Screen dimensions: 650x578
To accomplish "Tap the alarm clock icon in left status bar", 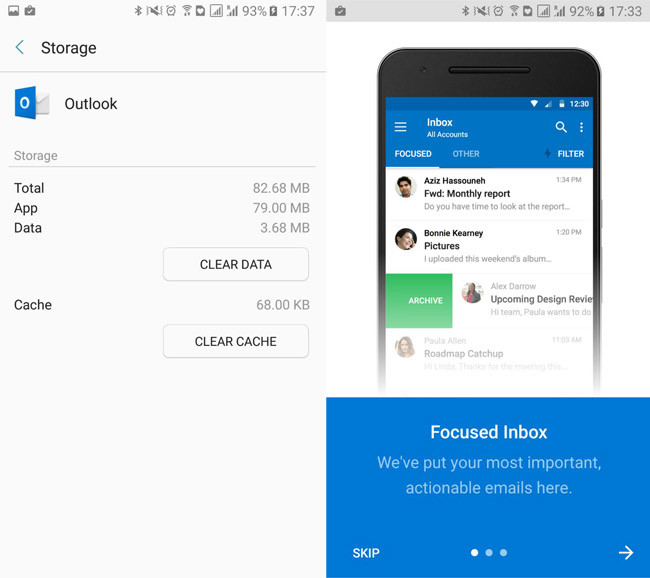I will click(x=171, y=11).
